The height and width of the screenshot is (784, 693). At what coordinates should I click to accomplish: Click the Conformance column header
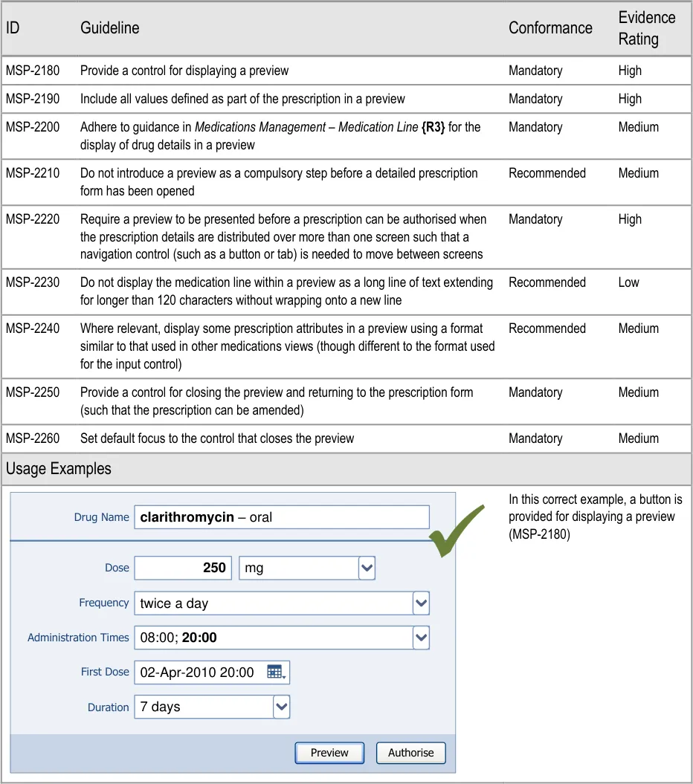(550, 28)
